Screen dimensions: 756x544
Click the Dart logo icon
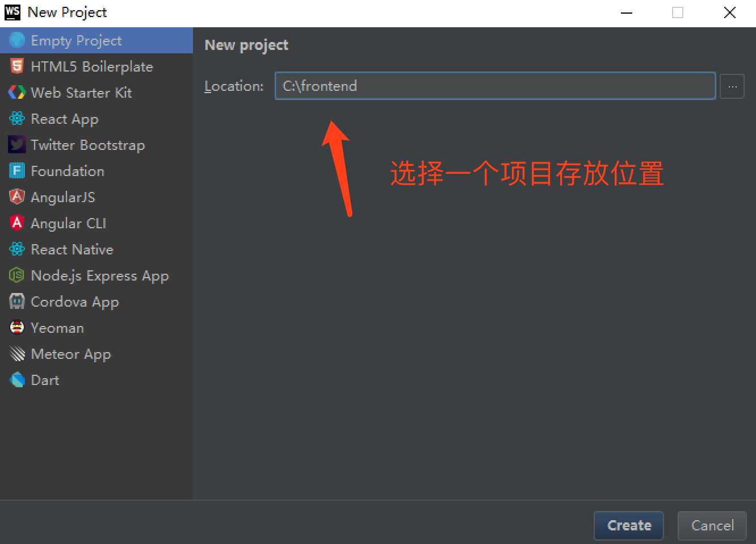pos(17,380)
